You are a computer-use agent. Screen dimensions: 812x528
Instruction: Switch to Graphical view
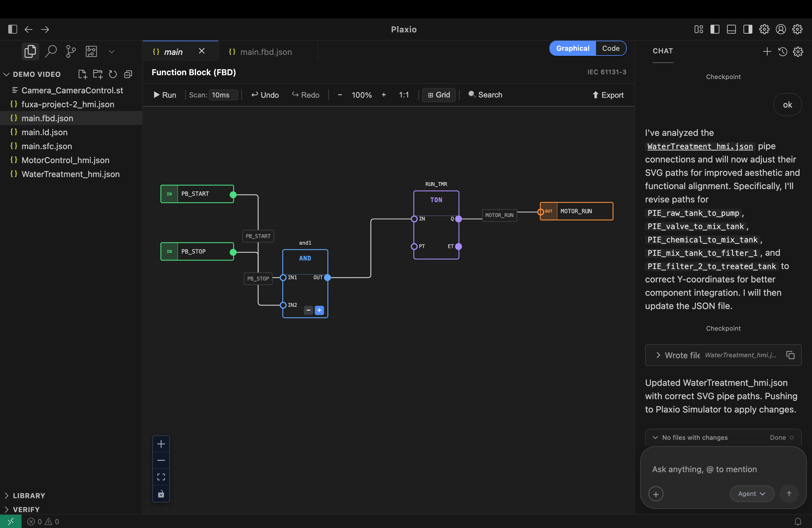[x=573, y=48]
